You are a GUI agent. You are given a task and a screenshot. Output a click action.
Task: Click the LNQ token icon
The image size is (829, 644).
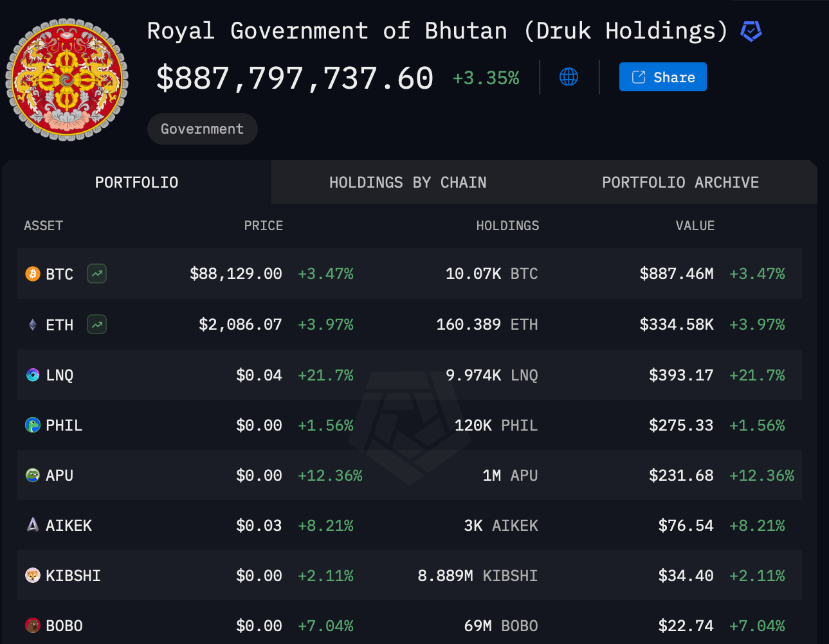(32, 375)
